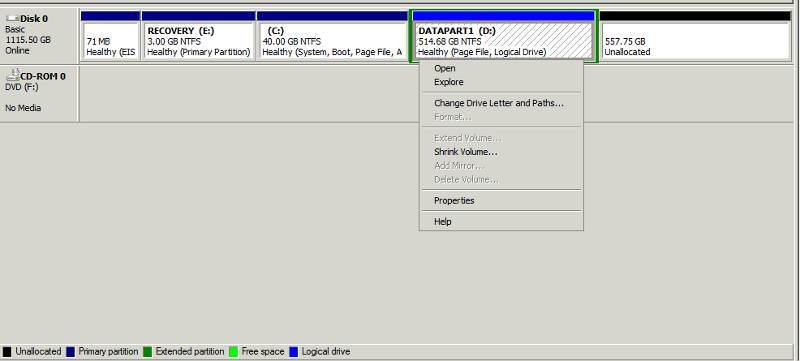
Task: Click the 'No Media' status text
Action: tap(23, 108)
